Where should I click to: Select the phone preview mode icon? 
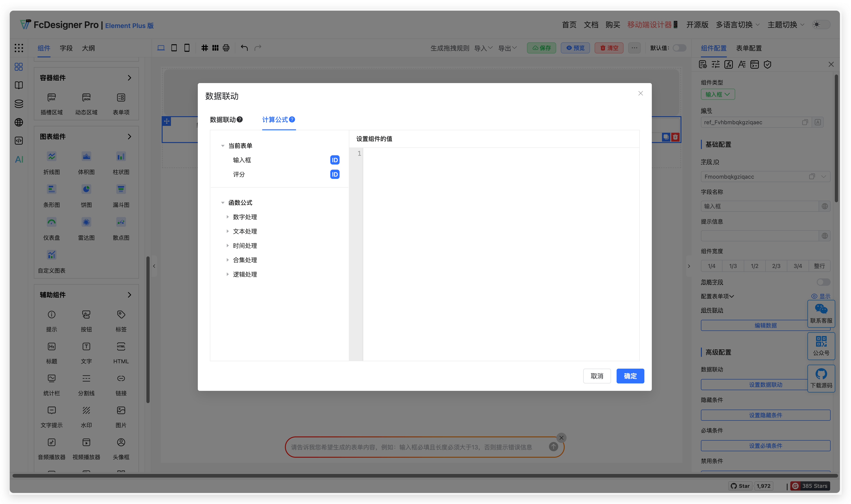pos(187,48)
